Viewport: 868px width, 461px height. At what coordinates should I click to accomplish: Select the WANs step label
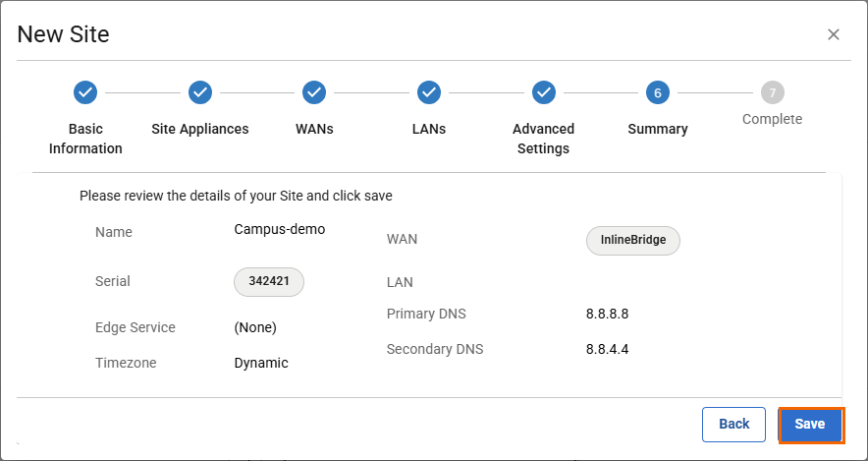point(314,129)
